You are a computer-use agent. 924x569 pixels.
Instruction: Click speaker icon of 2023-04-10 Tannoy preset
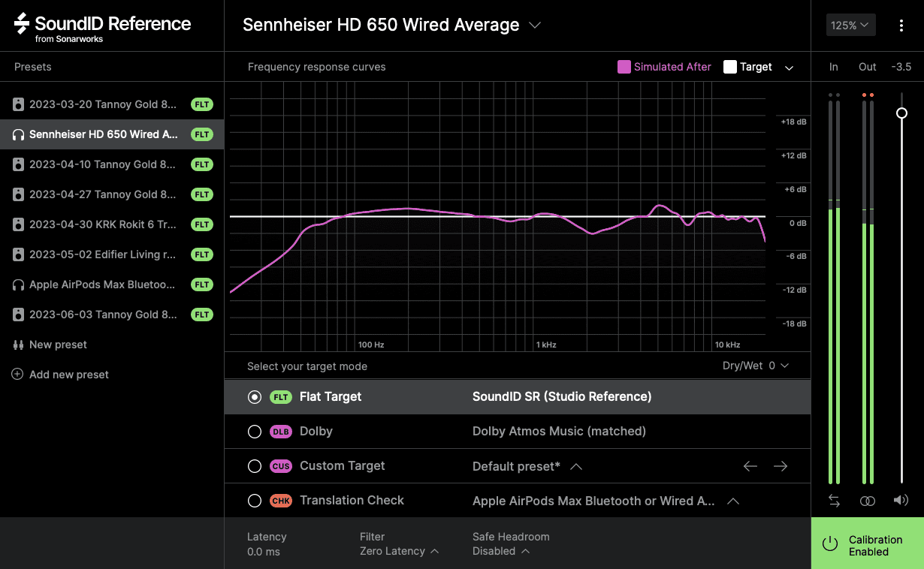coord(18,164)
